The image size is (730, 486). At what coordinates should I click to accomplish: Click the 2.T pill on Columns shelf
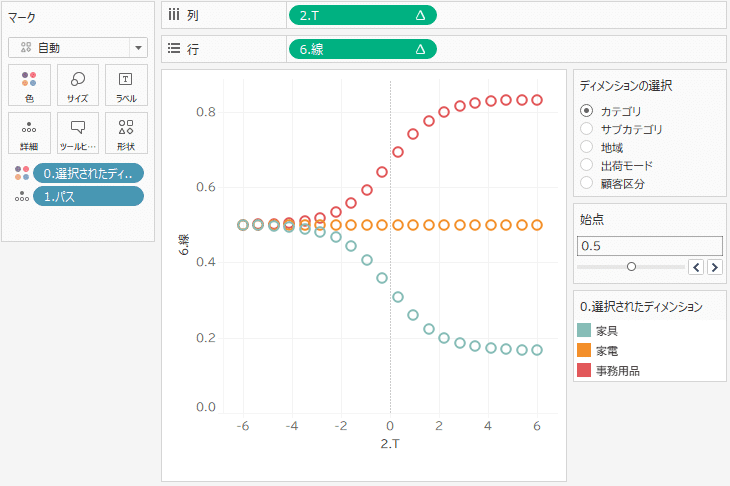[361, 15]
